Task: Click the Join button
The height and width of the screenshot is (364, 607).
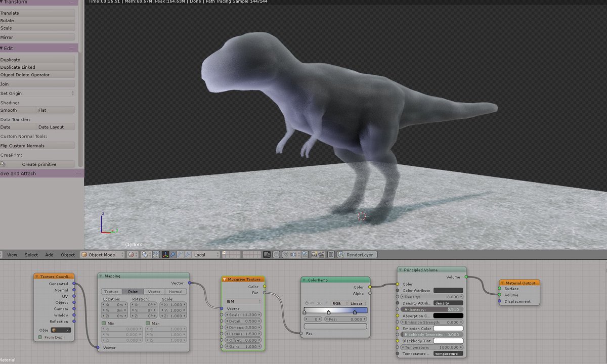Action: click(37, 84)
